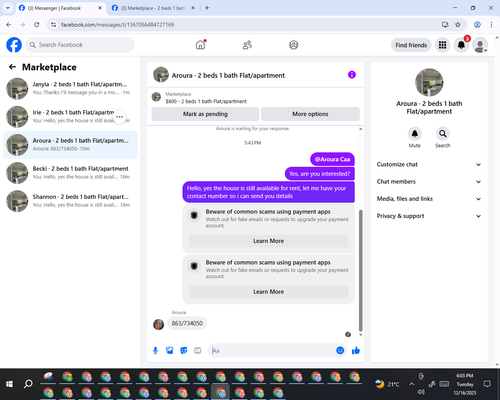The width and height of the screenshot is (500, 400).
Task: Click Learn More on the second scam warning
Action: 268,292
